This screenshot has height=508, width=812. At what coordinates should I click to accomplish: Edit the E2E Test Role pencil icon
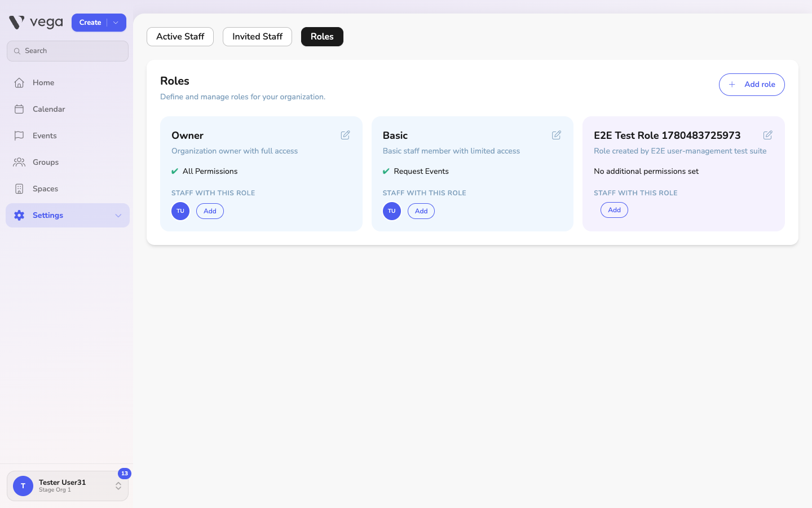pyautogui.click(x=768, y=135)
